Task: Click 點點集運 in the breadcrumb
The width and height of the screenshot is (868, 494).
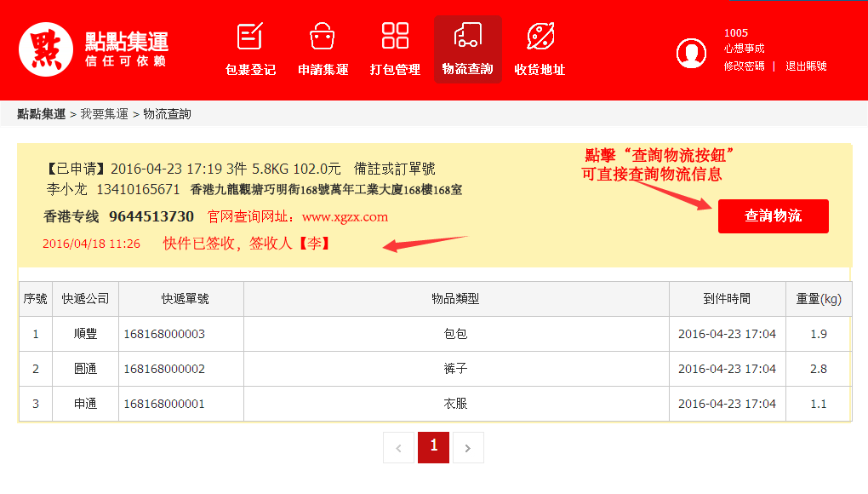Action: point(42,114)
